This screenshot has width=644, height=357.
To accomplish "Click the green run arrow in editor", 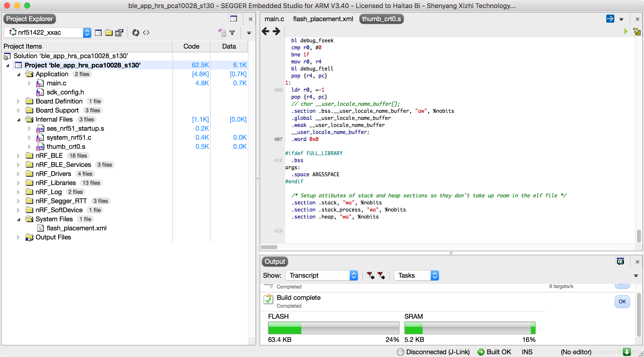I will pyautogui.click(x=626, y=31).
